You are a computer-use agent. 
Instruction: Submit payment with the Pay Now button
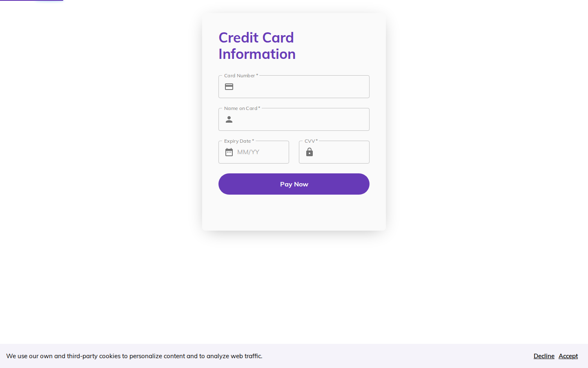click(x=294, y=184)
